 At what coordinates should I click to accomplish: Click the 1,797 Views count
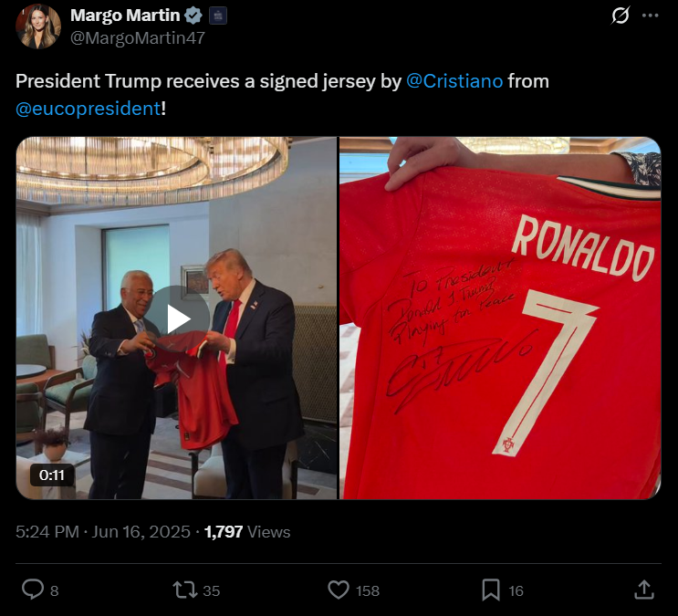click(247, 532)
